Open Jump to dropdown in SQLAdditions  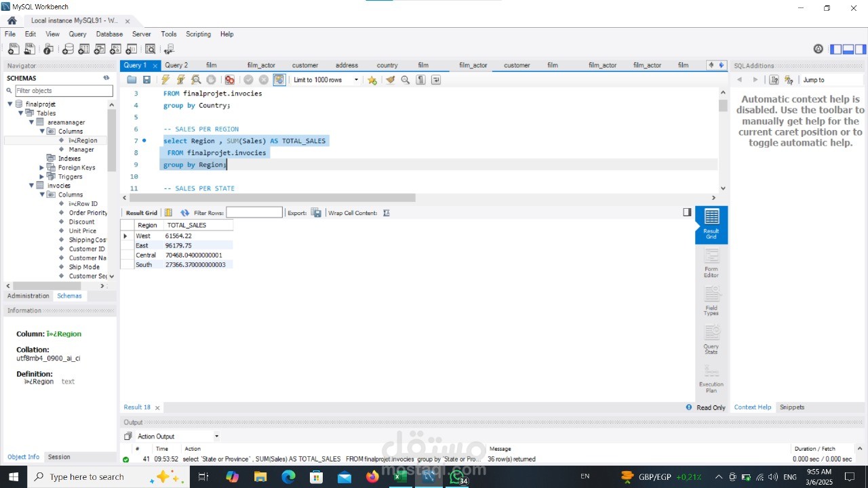click(831, 80)
